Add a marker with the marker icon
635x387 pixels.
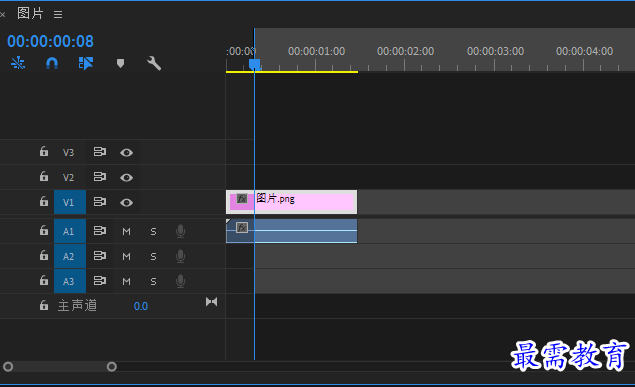pyautogui.click(x=120, y=63)
